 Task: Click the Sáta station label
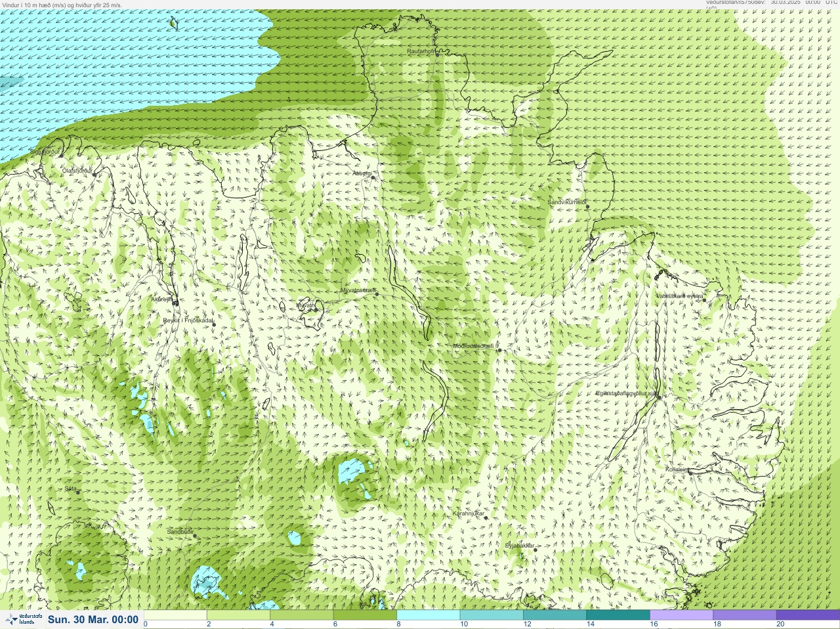[x=70, y=488]
